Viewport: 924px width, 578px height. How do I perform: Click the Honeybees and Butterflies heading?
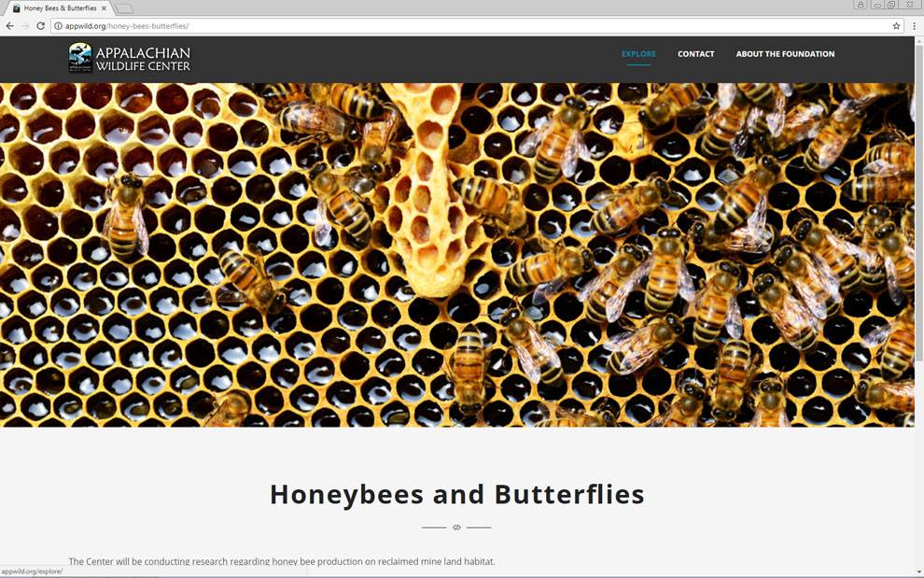point(456,494)
